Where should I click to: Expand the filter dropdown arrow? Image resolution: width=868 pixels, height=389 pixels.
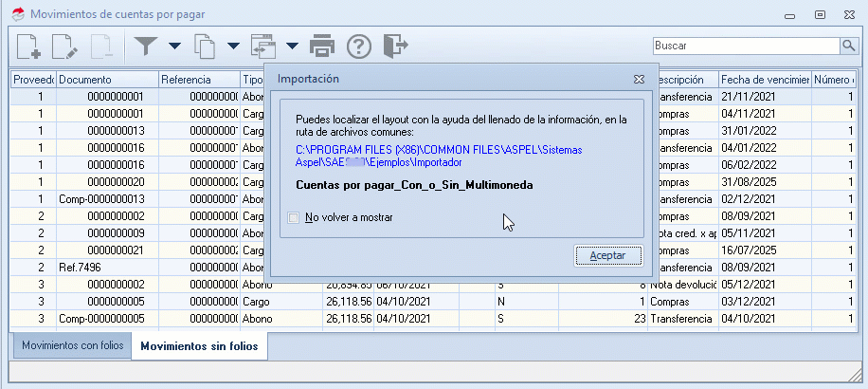(x=174, y=46)
